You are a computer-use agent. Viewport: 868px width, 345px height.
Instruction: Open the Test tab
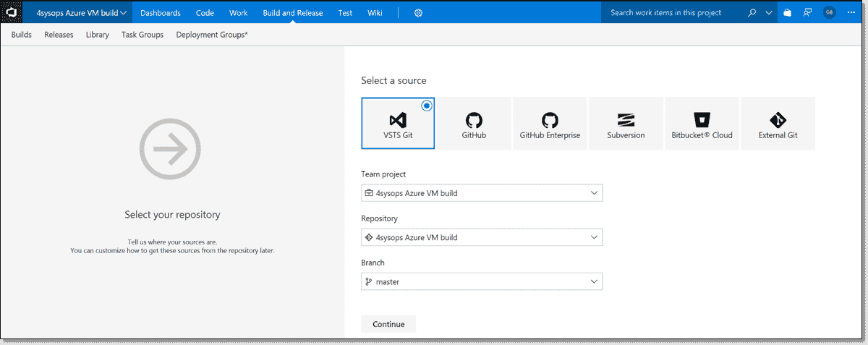(x=346, y=13)
